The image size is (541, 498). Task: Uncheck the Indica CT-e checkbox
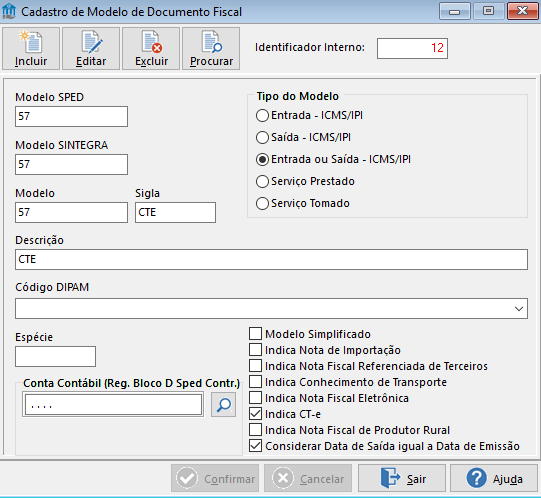[255, 414]
